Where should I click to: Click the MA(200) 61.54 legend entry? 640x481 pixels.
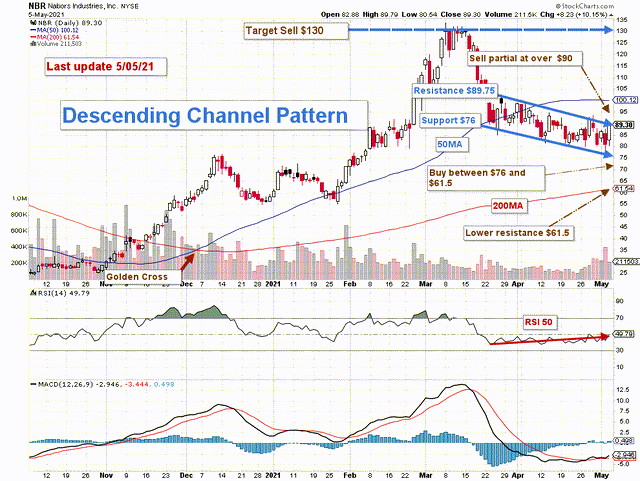click(55, 37)
